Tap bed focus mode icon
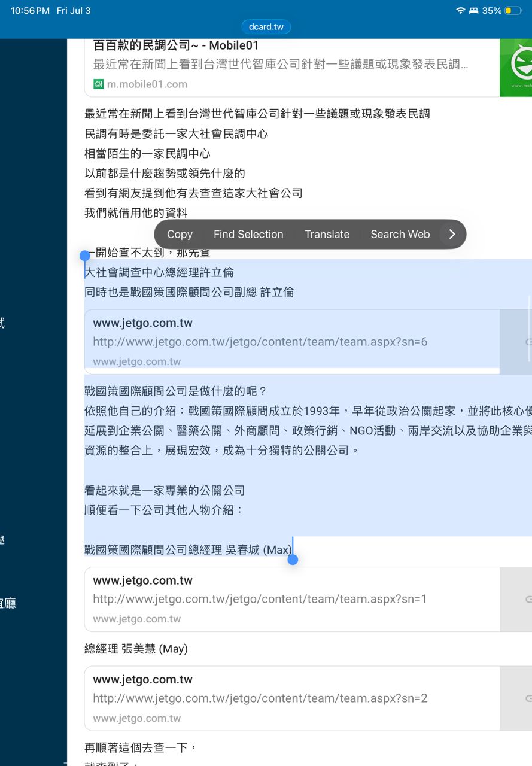 point(473,11)
